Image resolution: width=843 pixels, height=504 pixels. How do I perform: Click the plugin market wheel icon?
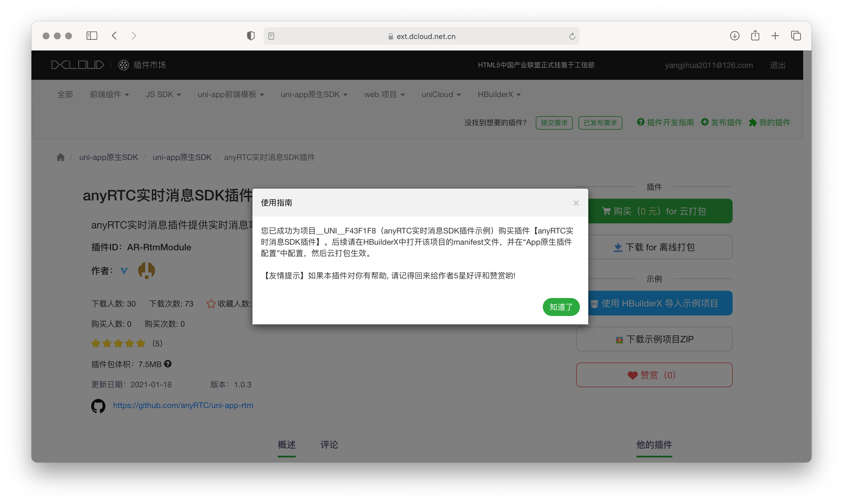coord(123,65)
